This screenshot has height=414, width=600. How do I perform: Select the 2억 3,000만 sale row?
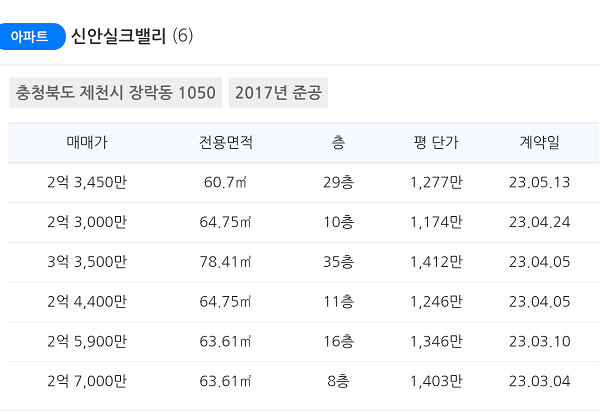point(303,222)
